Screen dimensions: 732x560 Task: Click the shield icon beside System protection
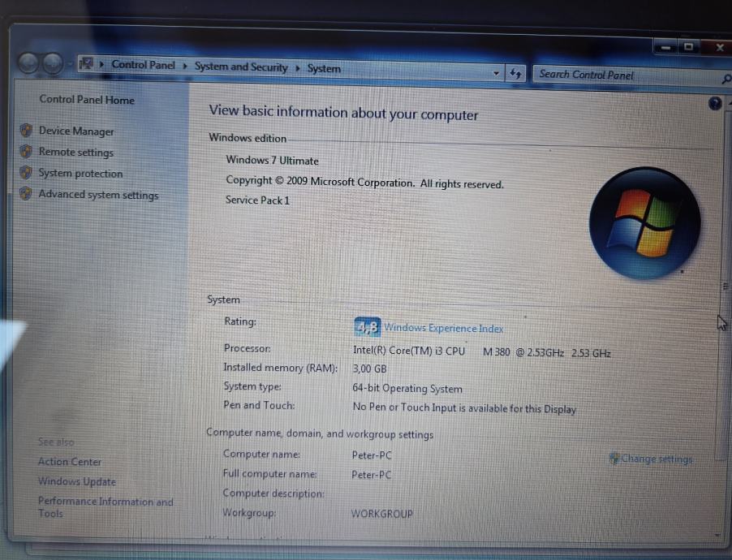tap(26, 172)
